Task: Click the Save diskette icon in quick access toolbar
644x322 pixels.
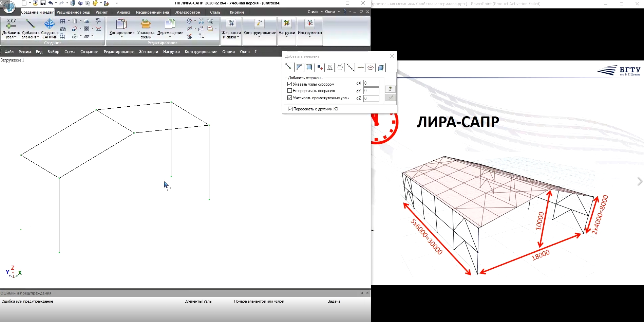Action: tap(43, 3)
